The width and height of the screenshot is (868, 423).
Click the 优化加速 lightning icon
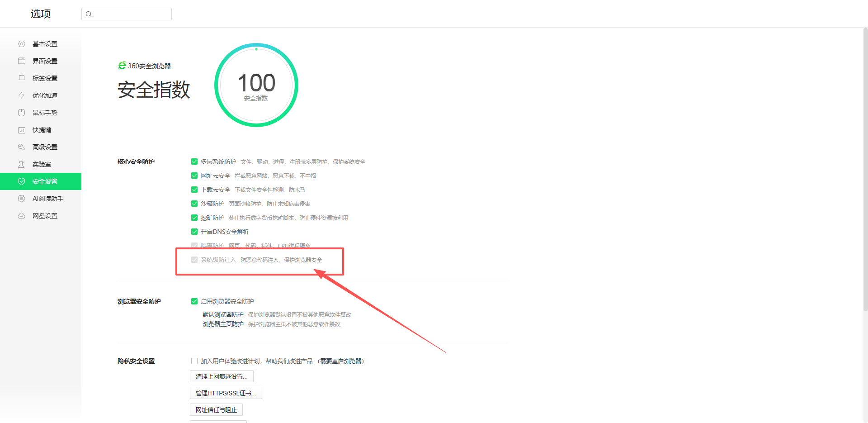[21, 95]
